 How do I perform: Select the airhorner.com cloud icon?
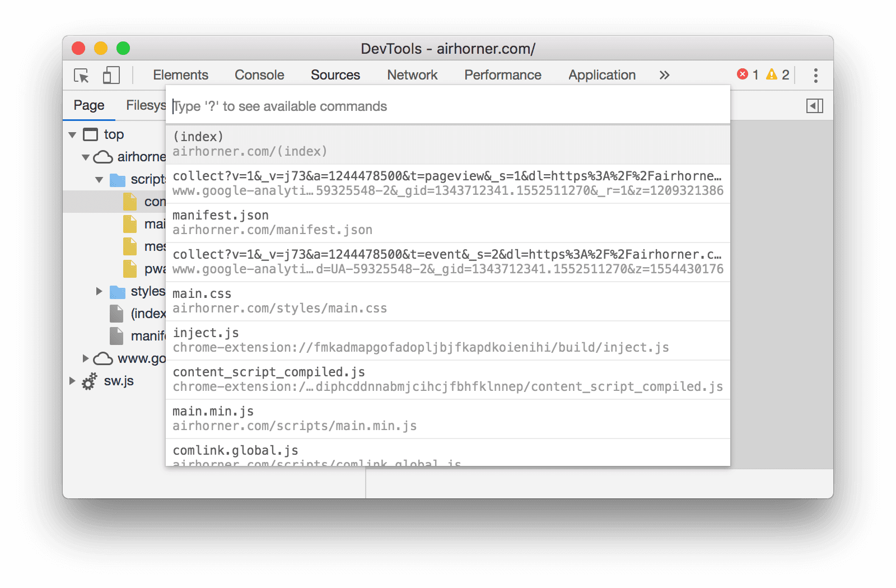pyautogui.click(x=102, y=157)
